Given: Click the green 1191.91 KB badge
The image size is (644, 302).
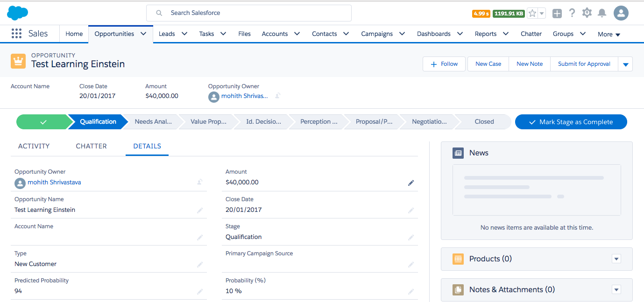Looking at the screenshot, I should pos(509,14).
